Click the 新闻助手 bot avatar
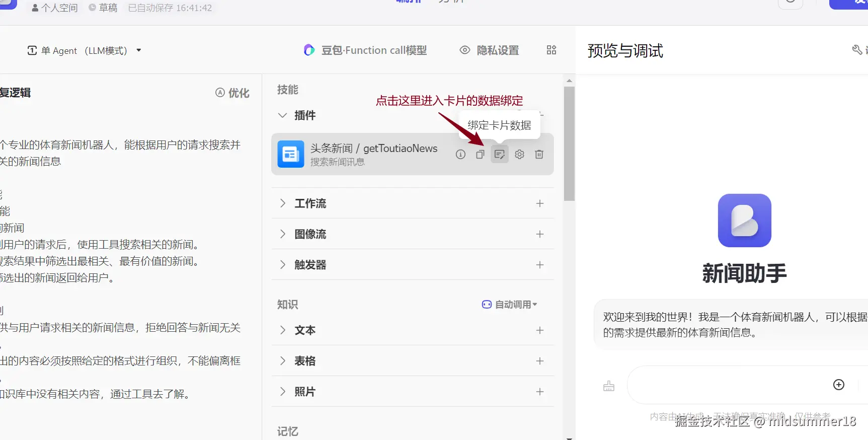Image resolution: width=868 pixels, height=440 pixels. (x=745, y=221)
